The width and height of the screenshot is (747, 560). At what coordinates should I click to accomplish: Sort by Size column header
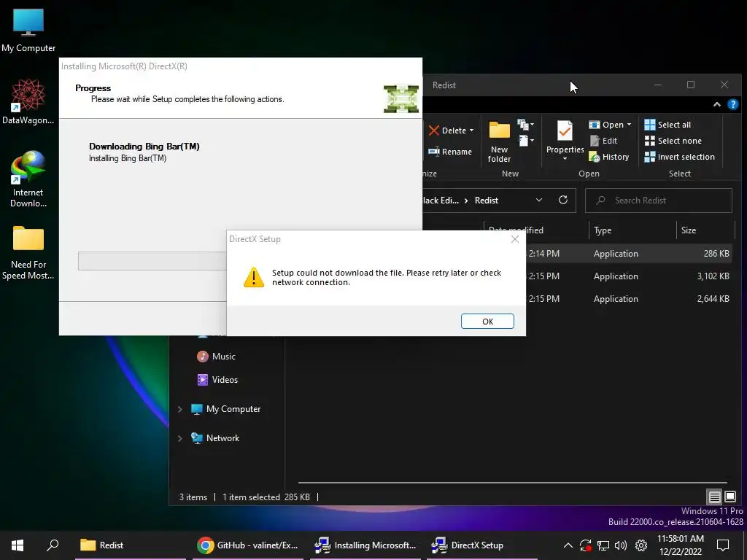[x=705, y=230]
